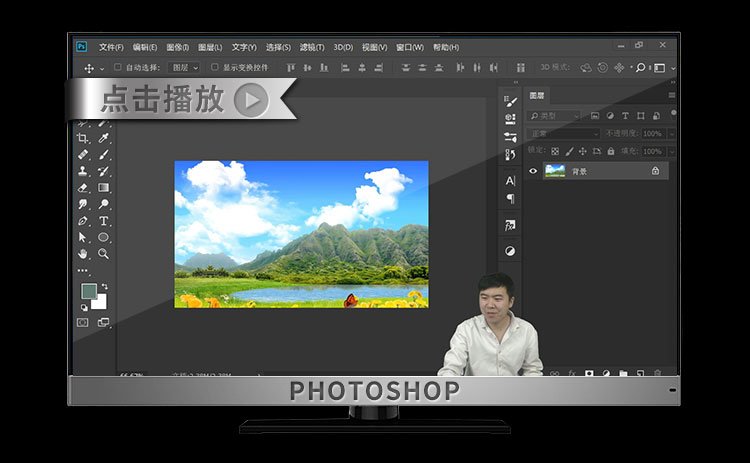Select the History Brush tool

coord(103,171)
